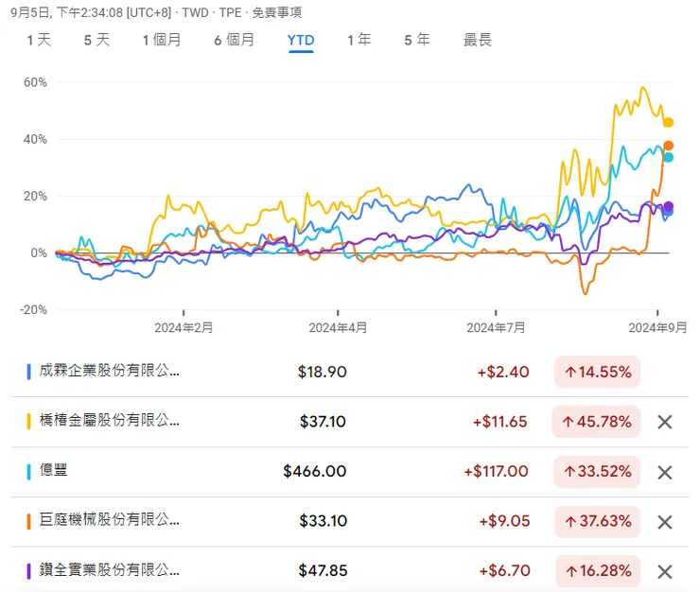Click the 2024年4月 axis label
Viewport: 700px width, 592px height.
coord(338,328)
